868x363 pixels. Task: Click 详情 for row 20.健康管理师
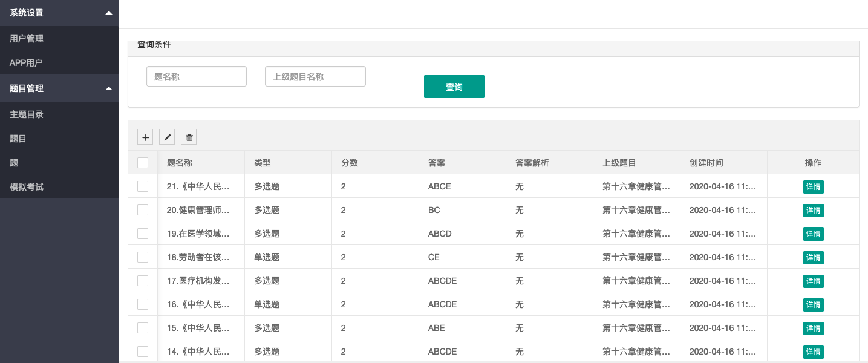(813, 210)
